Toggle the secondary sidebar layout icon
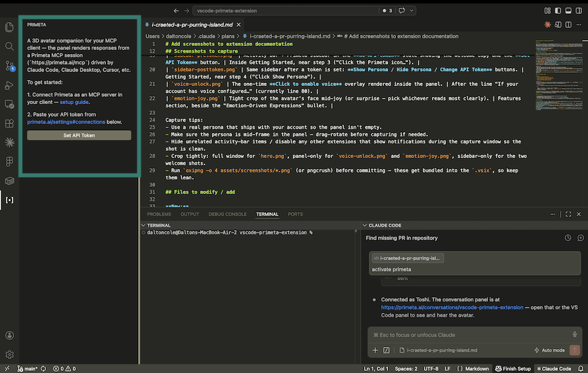This screenshot has width=588, height=373. click(x=579, y=11)
